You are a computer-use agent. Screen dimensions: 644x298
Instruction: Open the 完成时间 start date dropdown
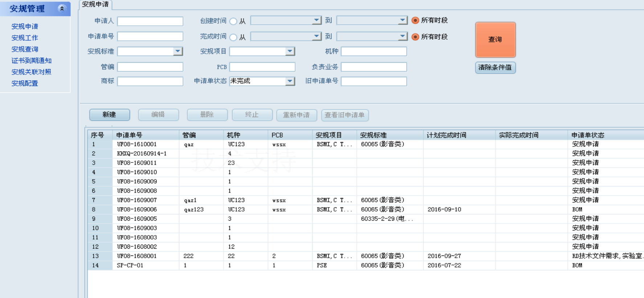tap(317, 36)
